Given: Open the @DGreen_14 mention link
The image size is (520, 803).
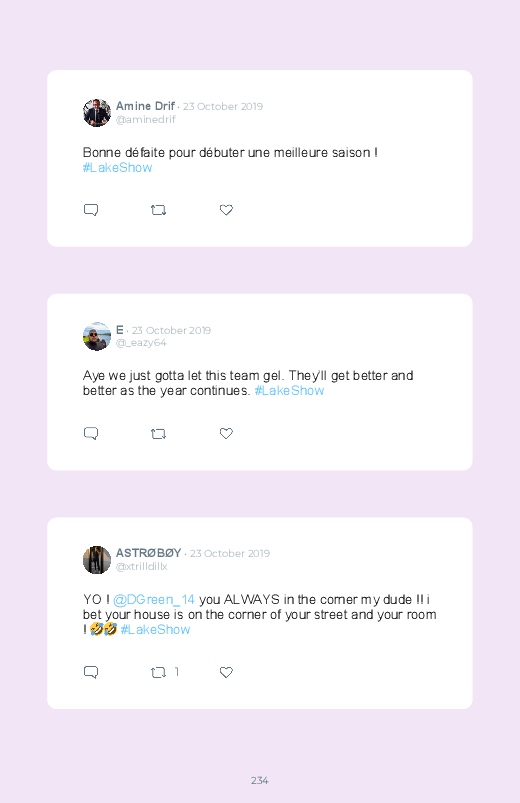Looking at the screenshot, I should tap(154, 600).
